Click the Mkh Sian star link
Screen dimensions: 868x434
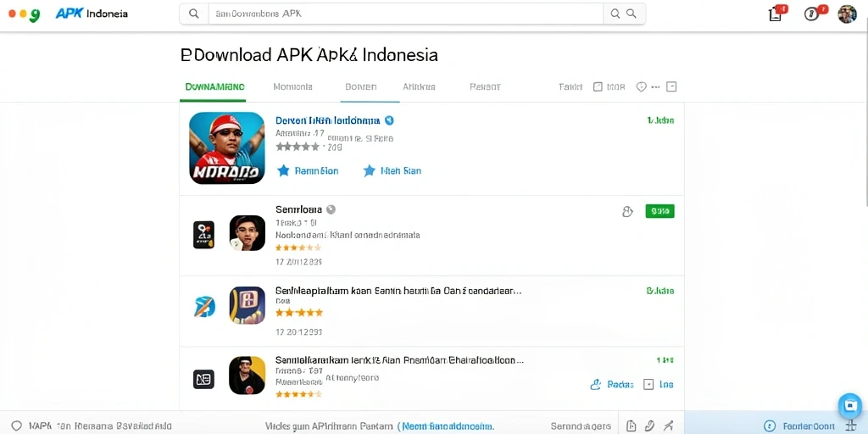tap(392, 170)
